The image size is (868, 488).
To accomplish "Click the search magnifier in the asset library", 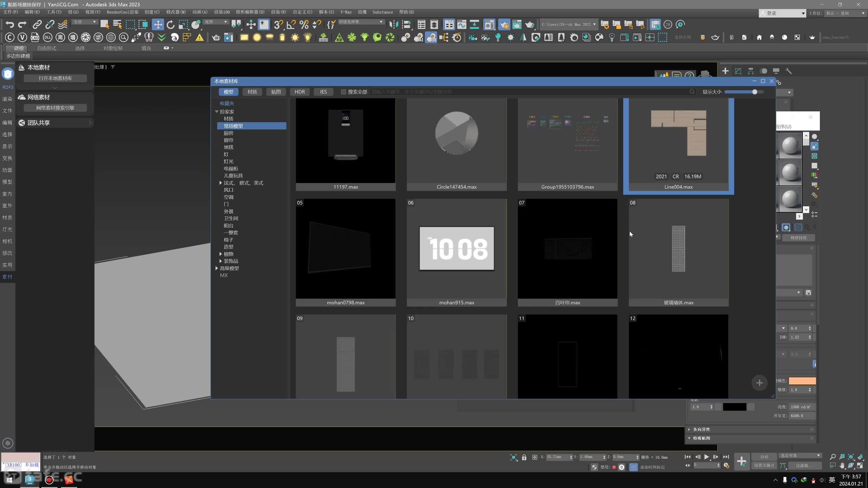I will point(692,92).
